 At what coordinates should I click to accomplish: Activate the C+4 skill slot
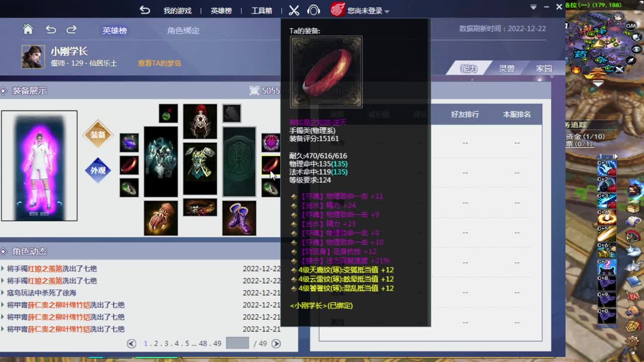606,218
